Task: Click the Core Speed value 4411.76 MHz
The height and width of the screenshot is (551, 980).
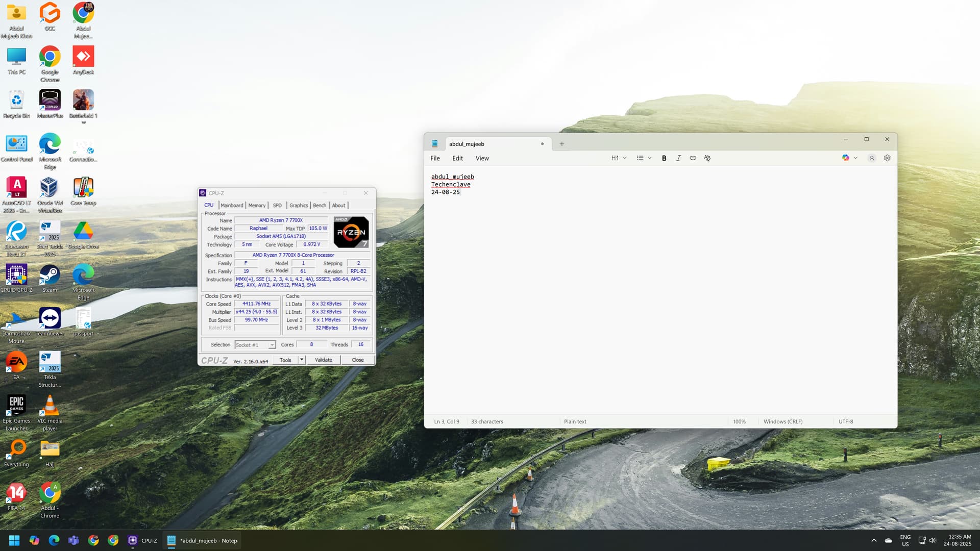Action: coord(257,304)
